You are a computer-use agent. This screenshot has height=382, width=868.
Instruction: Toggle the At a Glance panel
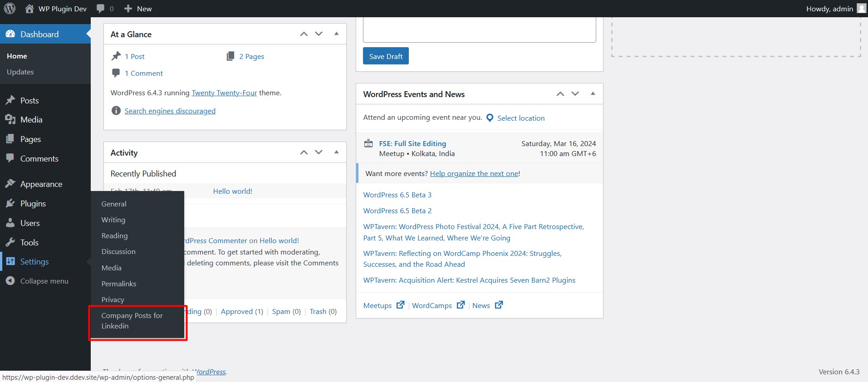tap(336, 34)
